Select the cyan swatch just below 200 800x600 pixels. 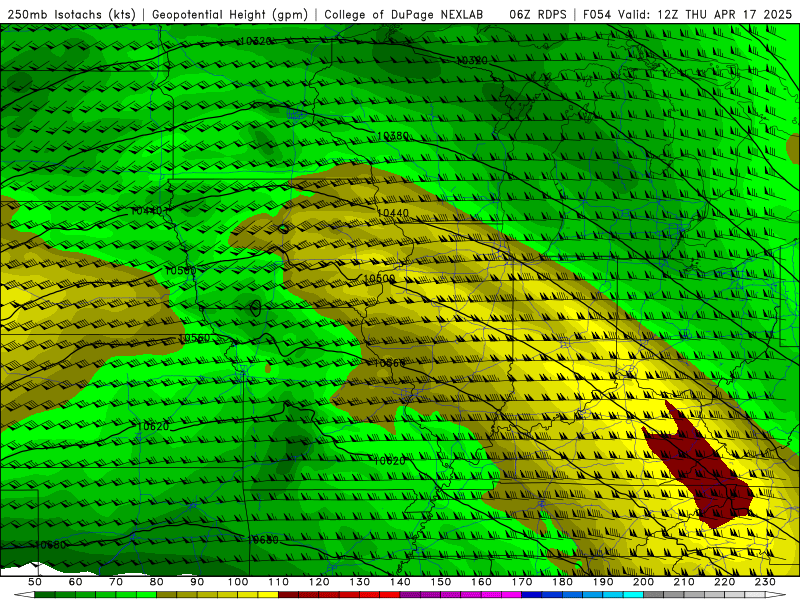634,595
